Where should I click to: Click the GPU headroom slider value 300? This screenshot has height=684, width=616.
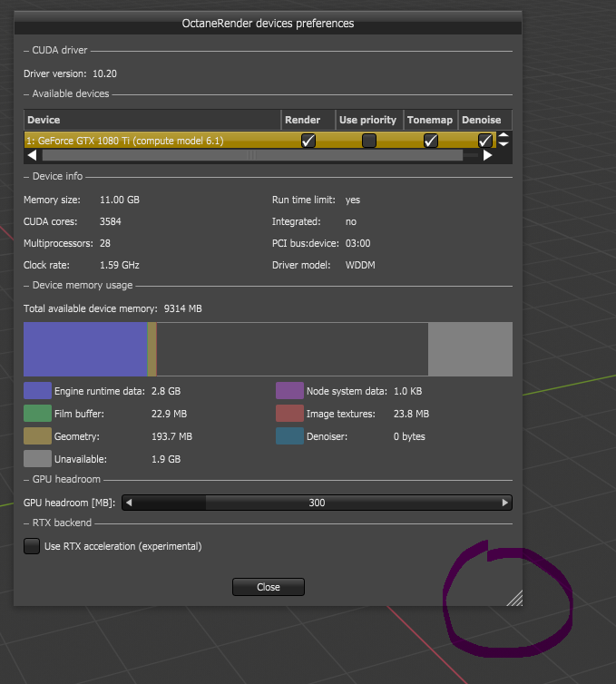317,503
